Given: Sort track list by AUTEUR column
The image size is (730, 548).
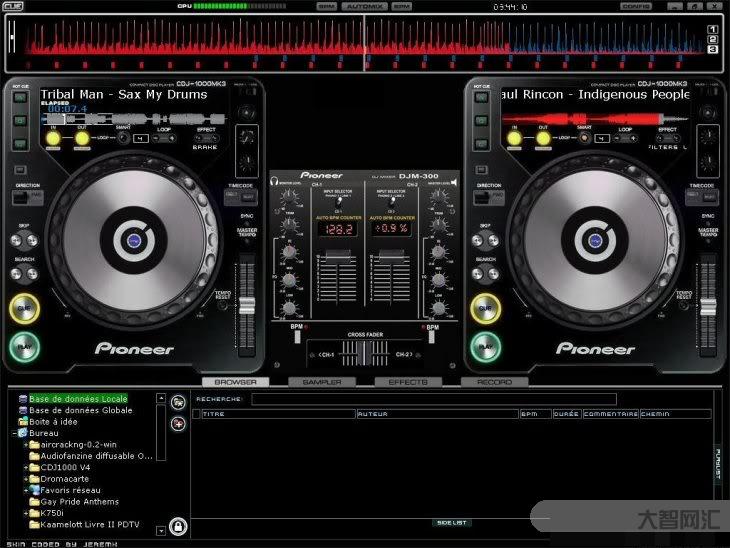Looking at the screenshot, I should point(438,414).
